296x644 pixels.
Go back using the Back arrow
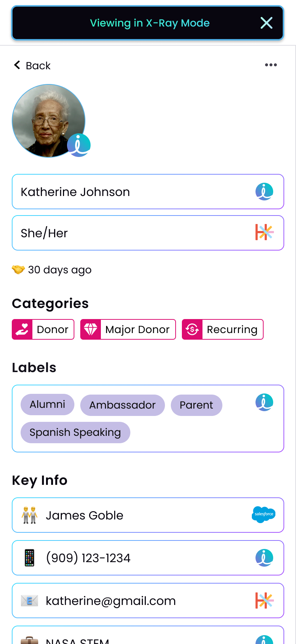coord(32,66)
